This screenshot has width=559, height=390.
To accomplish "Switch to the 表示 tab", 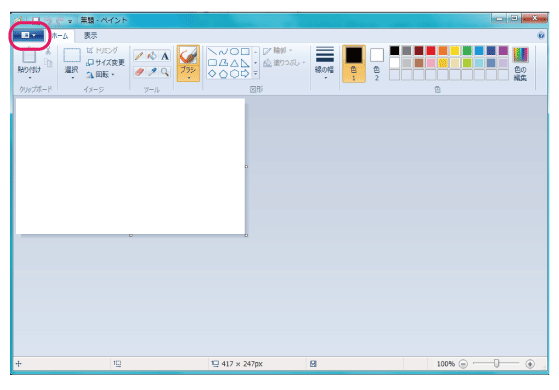I will click(90, 36).
